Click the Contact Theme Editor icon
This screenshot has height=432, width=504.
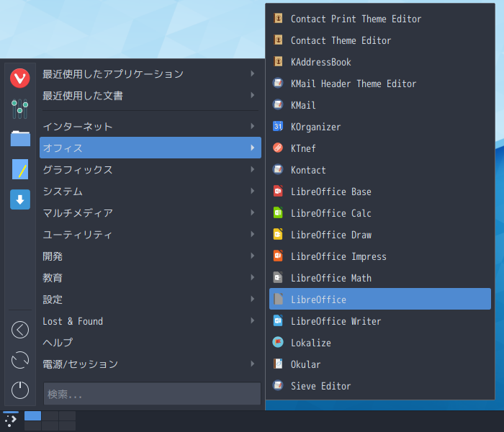pos(278,40)
